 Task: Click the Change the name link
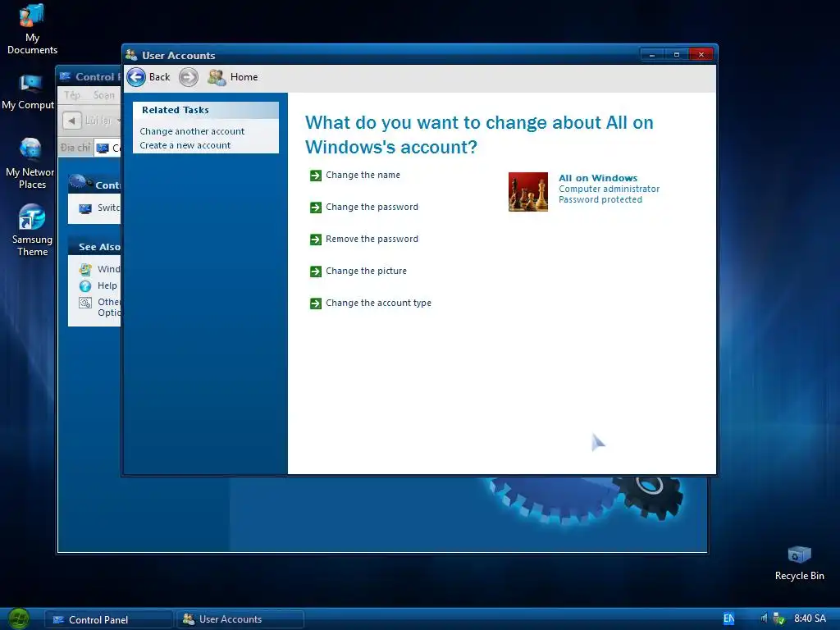coord(363,176)
